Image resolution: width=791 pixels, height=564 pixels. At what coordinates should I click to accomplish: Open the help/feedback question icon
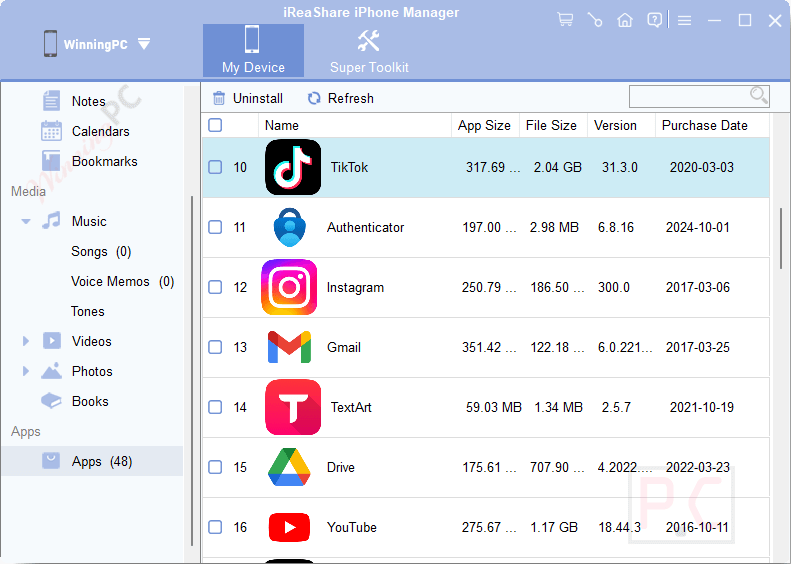tap(654, 20)
